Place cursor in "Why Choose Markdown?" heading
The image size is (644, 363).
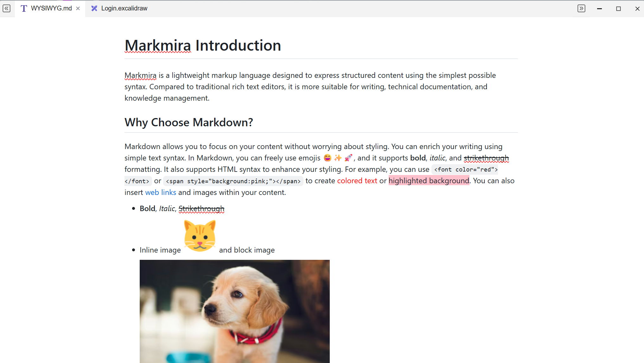189,122
